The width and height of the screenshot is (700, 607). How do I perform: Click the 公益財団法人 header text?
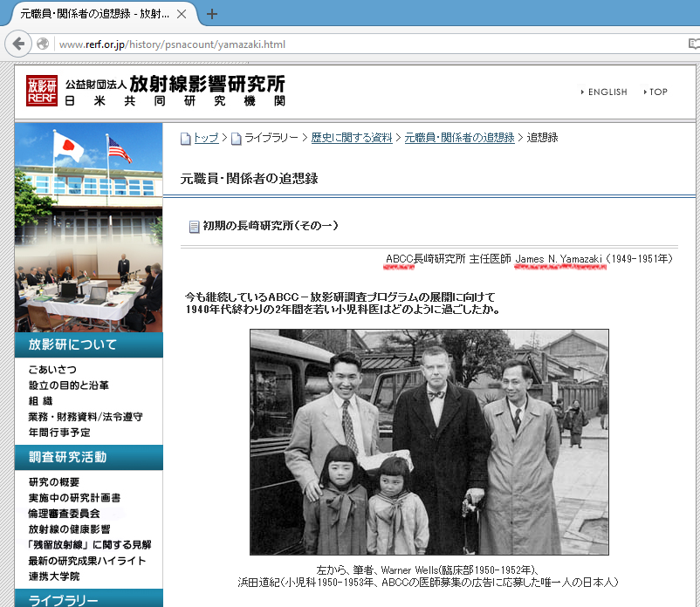coord(96,85)
